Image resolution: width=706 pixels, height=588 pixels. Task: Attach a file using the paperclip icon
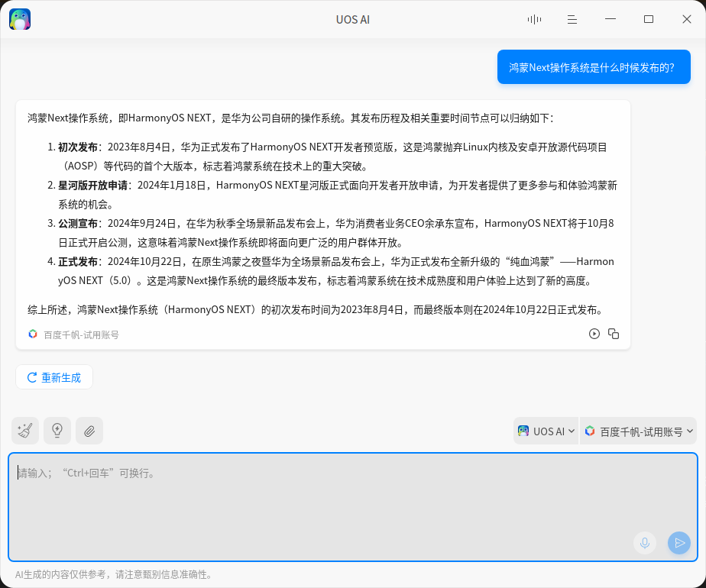pyautogui.click(x=89, y=430)
